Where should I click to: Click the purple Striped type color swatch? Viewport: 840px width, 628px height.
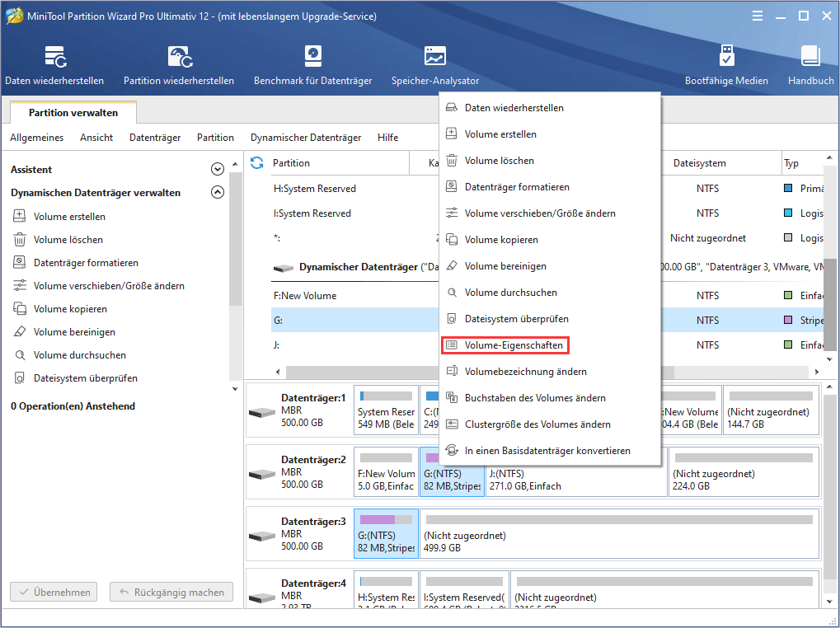pos(788,320)
